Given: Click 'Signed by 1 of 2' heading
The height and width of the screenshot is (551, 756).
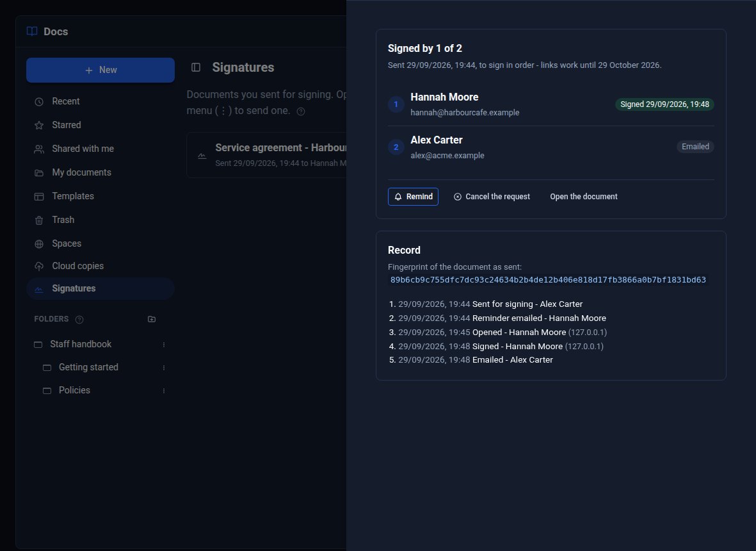Looking at the screenshot, I should pos(425,48).
